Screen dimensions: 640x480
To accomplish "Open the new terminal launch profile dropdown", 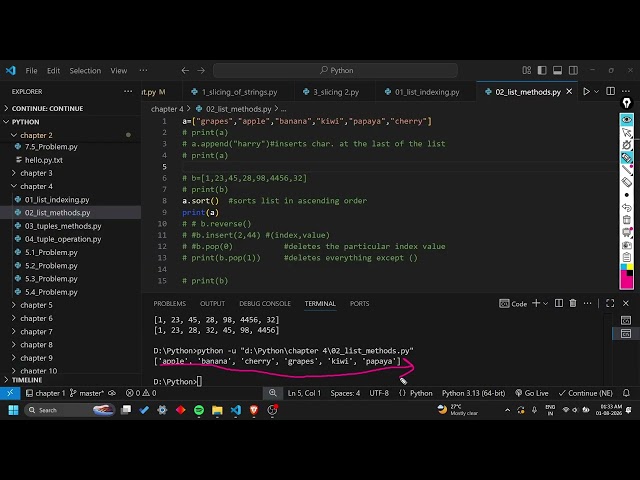I will click(x=545, y=303).
